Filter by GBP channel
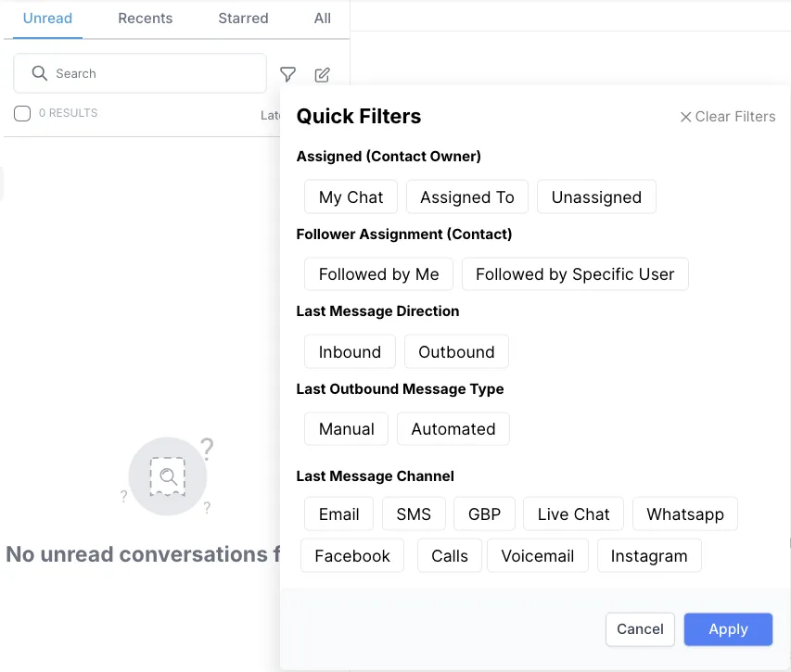Image resolution: width=791 pixels, height=672 pixels. coord(484,514)
